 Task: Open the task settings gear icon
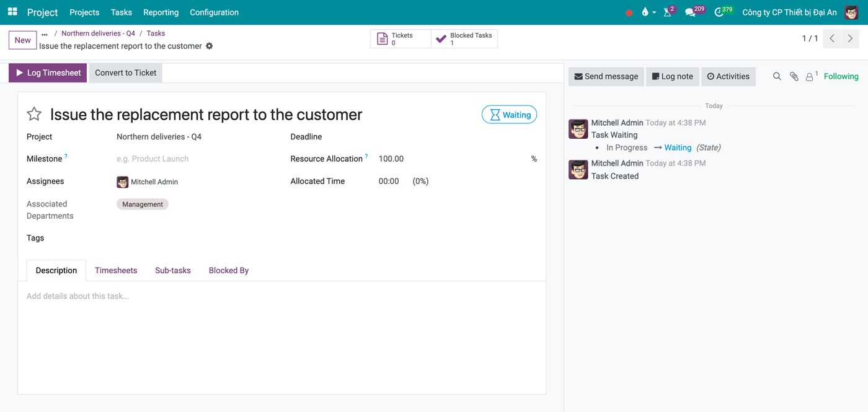[209, 46]
